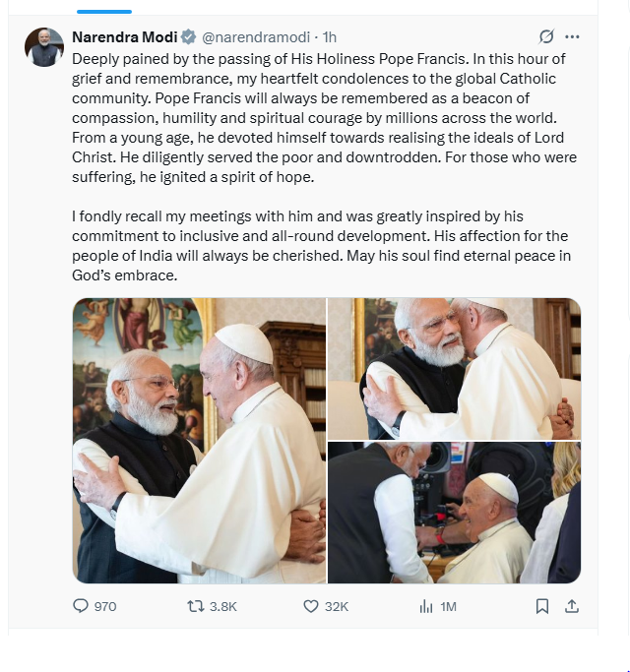
Task: Open the bottom-right seated Pope photo
Action: click(454, 513)
